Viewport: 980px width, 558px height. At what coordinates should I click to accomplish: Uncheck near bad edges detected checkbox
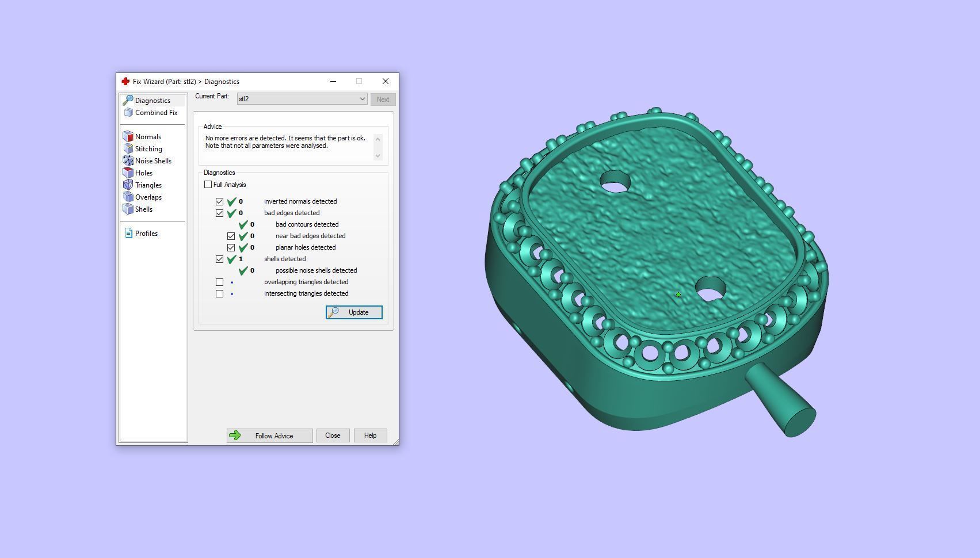click(x=231, y=236)
